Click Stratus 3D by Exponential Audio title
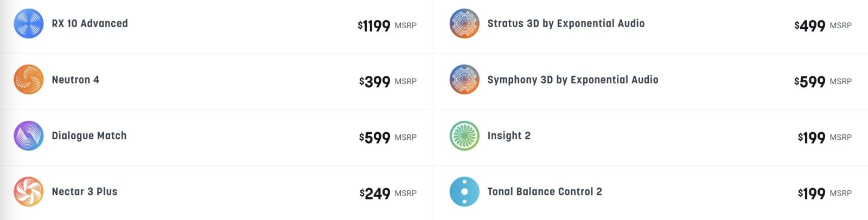 [x=566, y=24]
